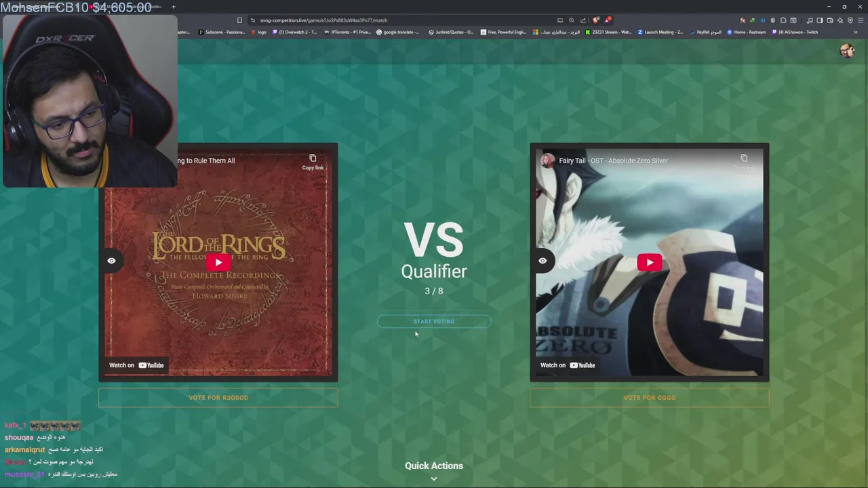Viewport: 868px width, 488px height.
Task: Share this page icon
Action: (583, 20)
